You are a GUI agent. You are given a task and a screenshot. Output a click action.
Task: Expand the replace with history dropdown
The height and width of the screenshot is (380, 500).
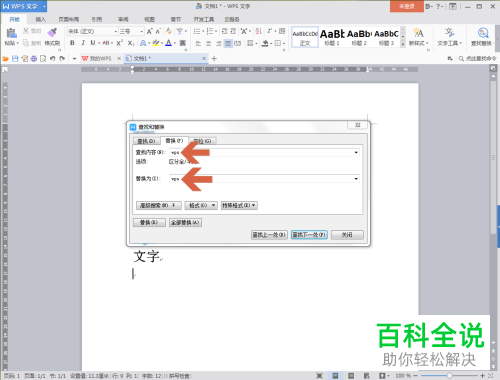[x=356, y=179]
